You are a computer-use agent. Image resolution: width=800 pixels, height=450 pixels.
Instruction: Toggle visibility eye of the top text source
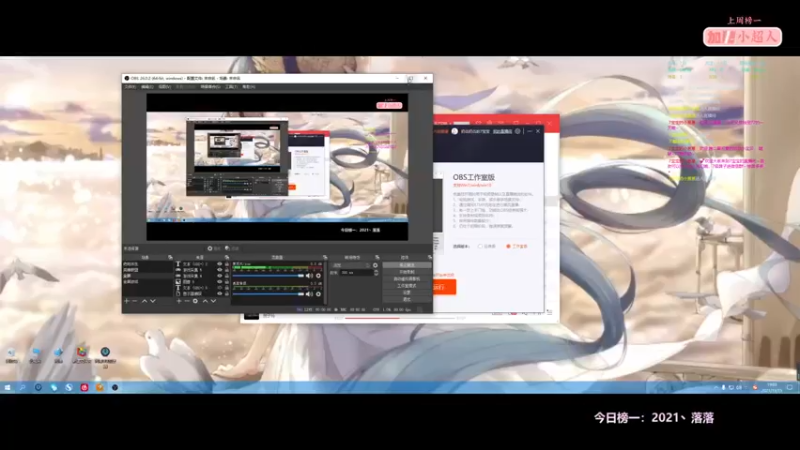219,264
